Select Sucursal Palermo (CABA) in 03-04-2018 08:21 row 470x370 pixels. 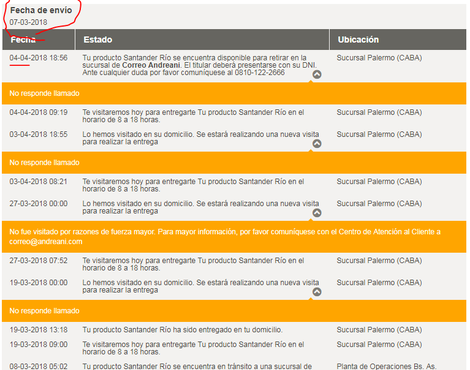pyautogui.click(x=379, y=182)
